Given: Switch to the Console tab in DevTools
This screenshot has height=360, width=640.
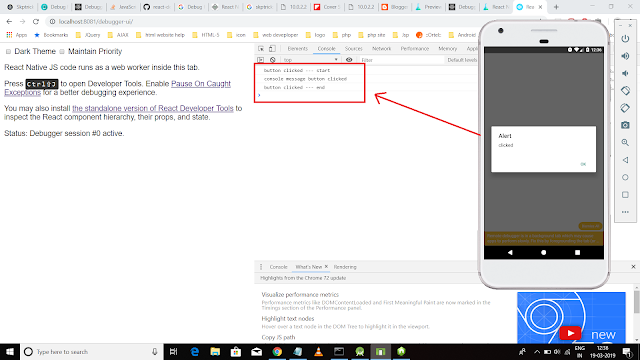Looking at the screenshot, I should click(327, 49).
